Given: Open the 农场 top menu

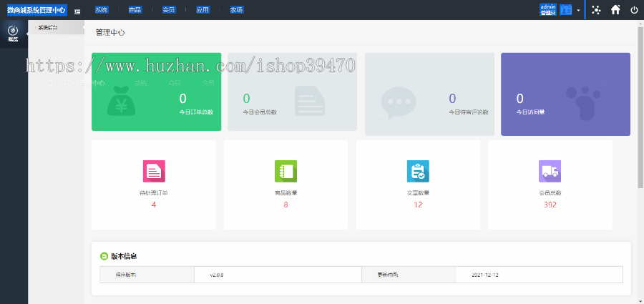Looking at the screenshot, I should [x=237, y=10].
